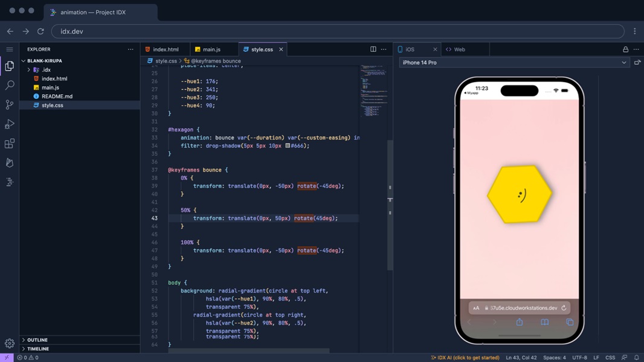Open the Run and Debug view
This screenshot has width=644, height=362.
click(10, 124)
